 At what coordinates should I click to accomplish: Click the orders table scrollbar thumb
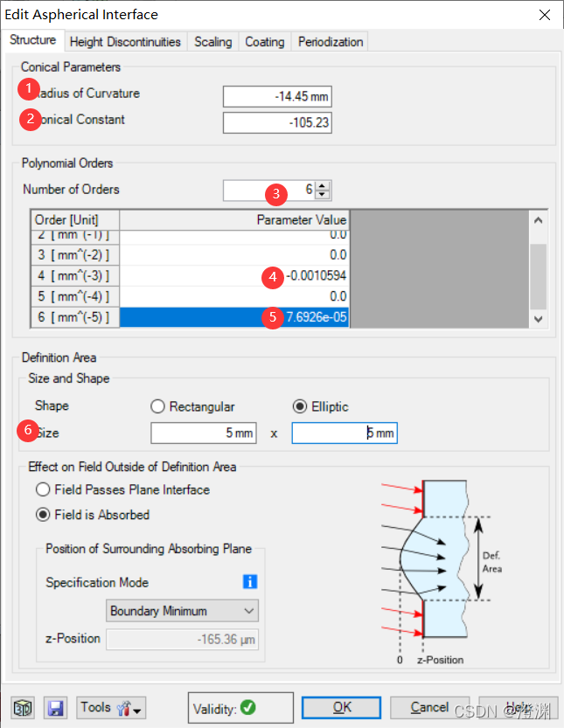[x=538, y=276]
